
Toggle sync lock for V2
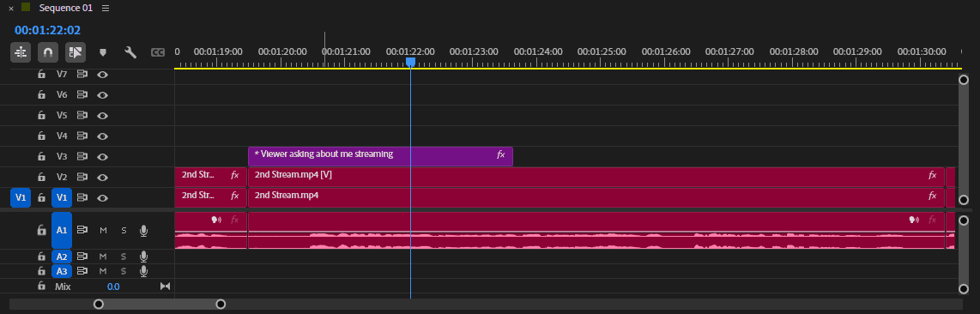click(x=82, y=178)
